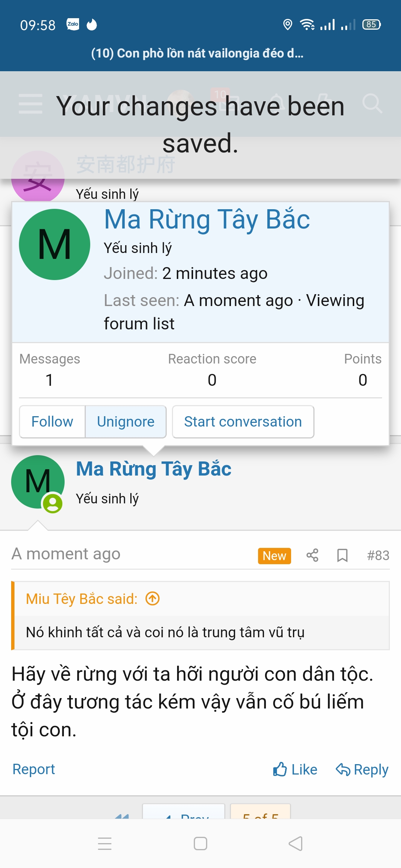
Task: Open the hamburger menu icon
Action: coord(30,104)
